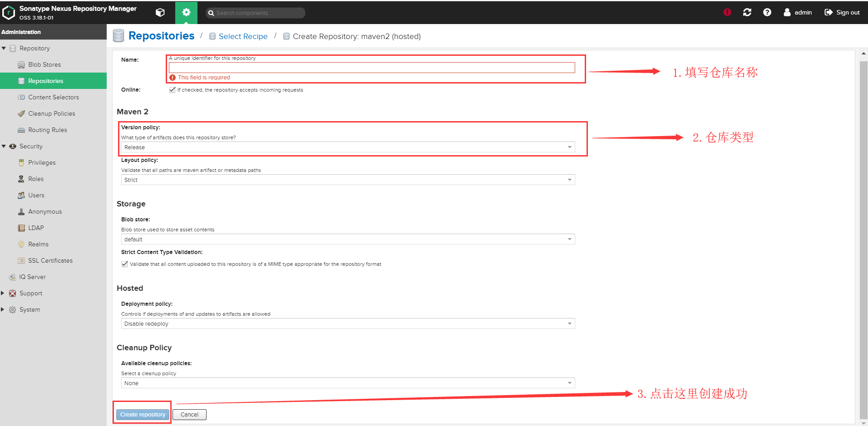Go to Repositories breadcrumb heading link
This screenshot has width=868, height=426.
[162, 36]
